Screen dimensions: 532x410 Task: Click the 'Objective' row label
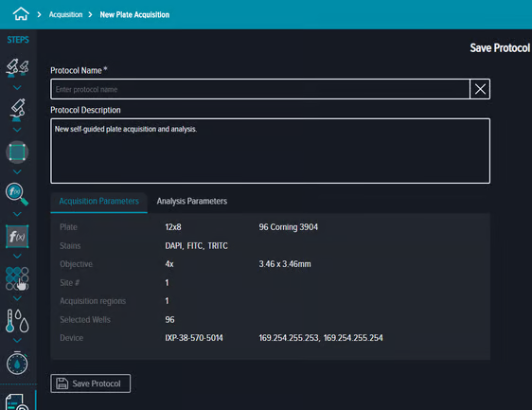click(76, 264)
